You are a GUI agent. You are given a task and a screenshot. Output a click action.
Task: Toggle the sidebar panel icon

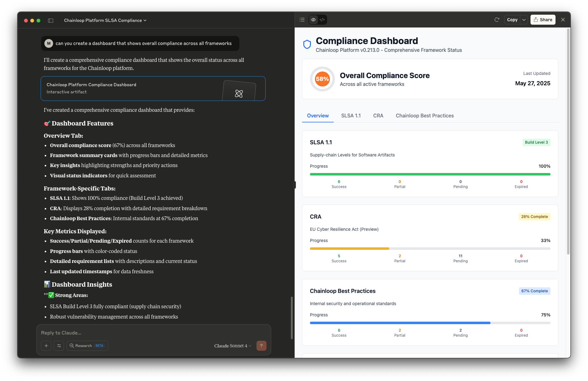click(x=51, y=21)
